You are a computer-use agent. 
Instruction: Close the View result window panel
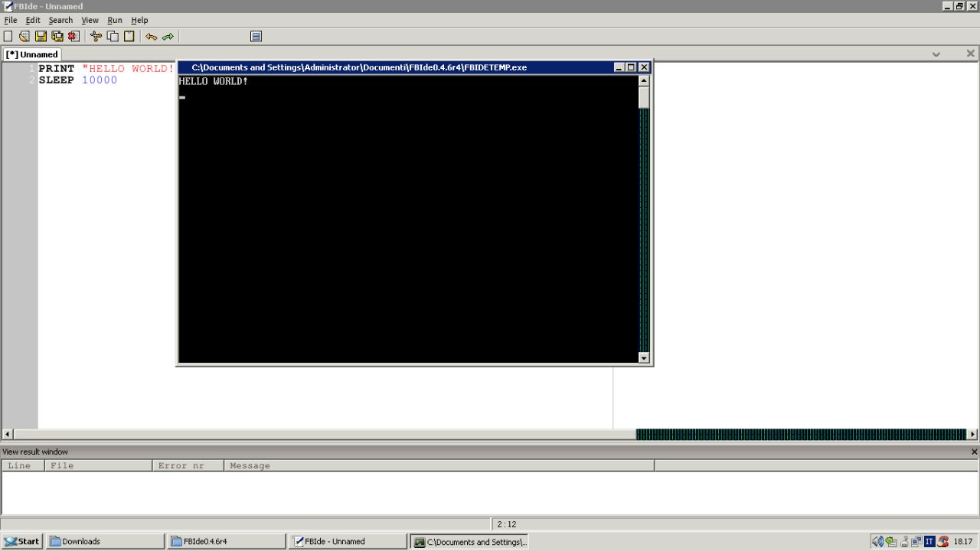click(974, 452)
